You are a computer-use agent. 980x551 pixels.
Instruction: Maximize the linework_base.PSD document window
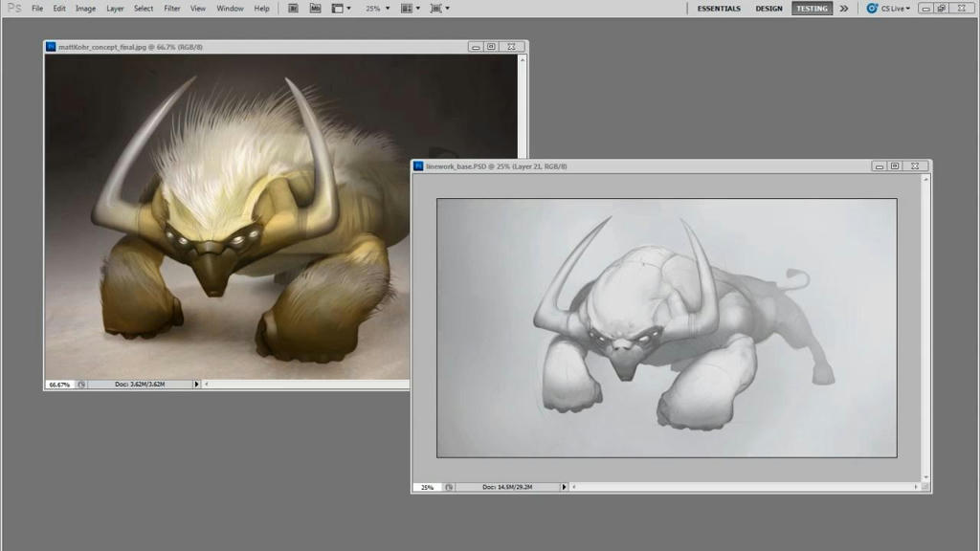[895, 166]
